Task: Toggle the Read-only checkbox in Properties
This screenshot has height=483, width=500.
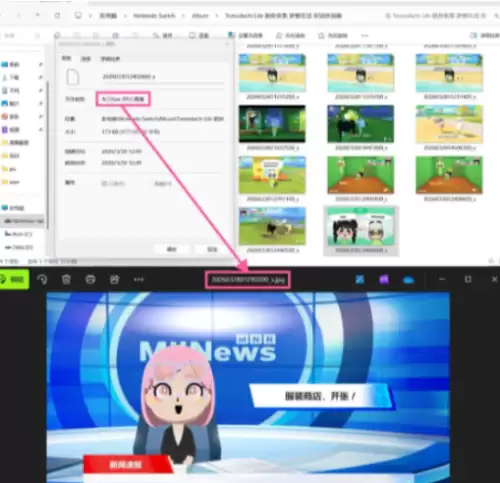Action: point(113,183)
